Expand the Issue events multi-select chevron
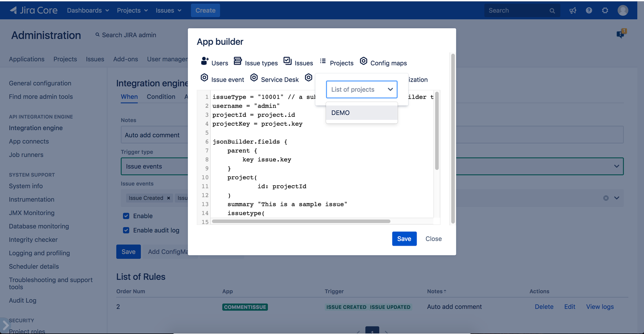This screenshot has height=334, width=644. click(x=617, y=198)
